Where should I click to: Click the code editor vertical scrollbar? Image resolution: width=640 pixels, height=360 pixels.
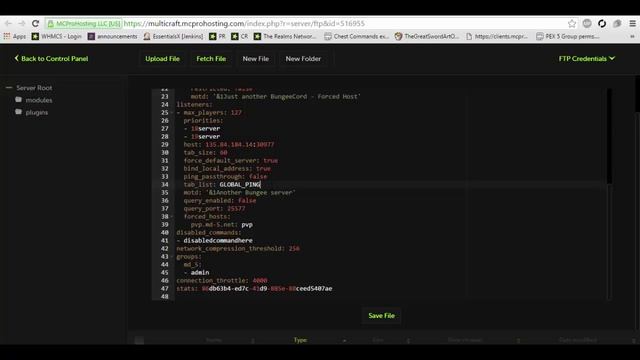click(609, 137)
